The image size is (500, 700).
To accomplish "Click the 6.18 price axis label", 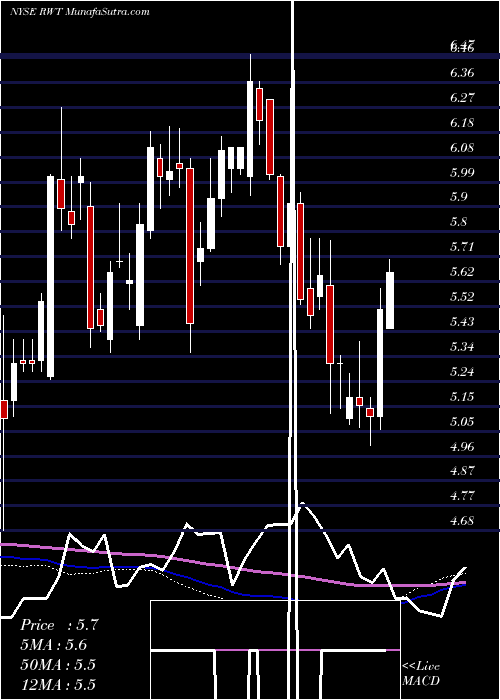I will [x=463, y=123].
